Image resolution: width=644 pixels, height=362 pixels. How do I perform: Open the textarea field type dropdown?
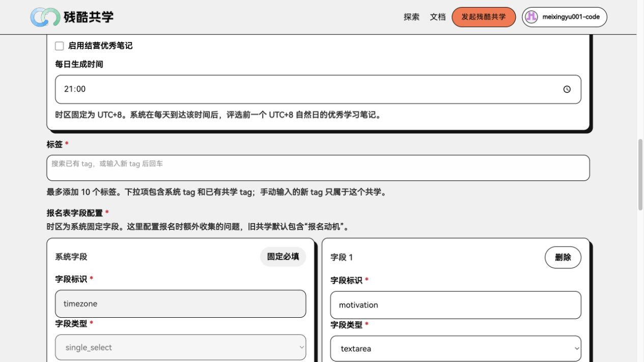coord(456,349)
